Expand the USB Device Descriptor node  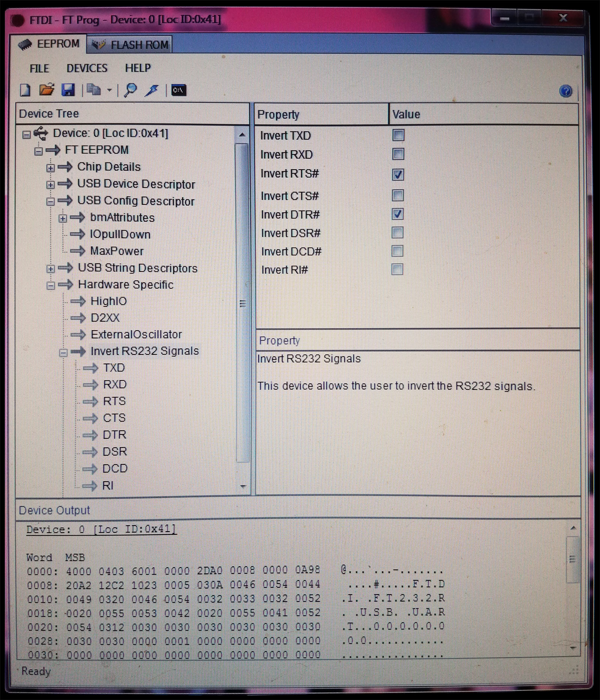click(x=50, y=185)
